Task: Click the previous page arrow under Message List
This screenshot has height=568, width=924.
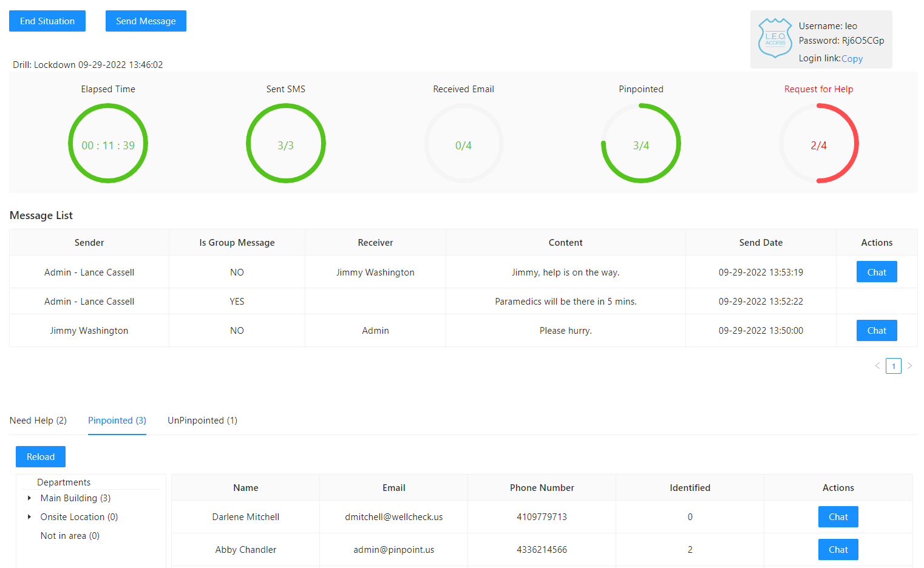Action: pyautogui.click(x=877, y=366)
